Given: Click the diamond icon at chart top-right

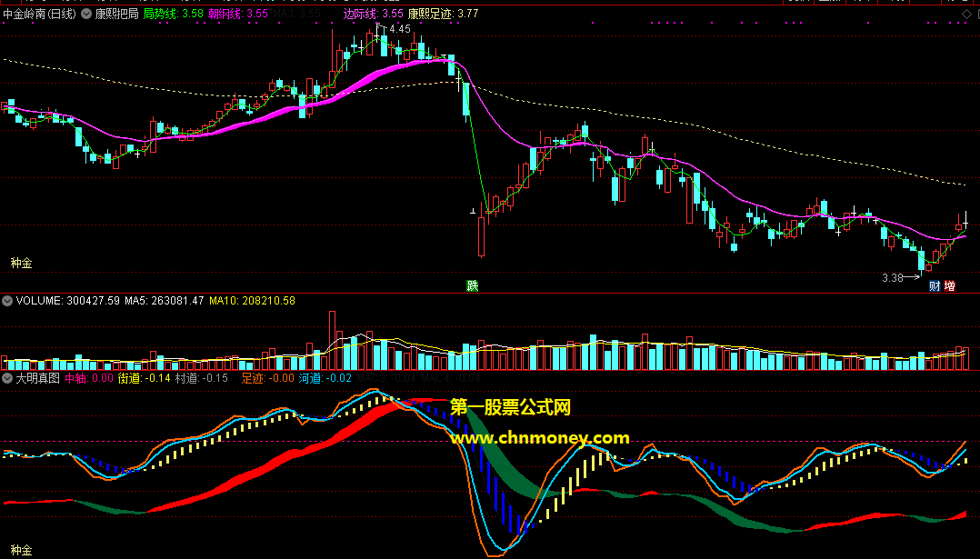Looking at the screenshot, I should pyautogui.click(x=966, y=14).
